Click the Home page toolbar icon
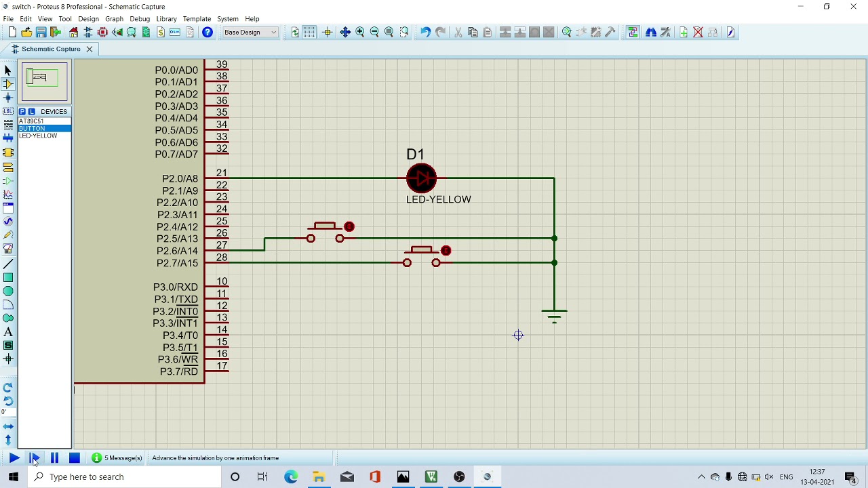The image size is (868, 488). [73, 32]
